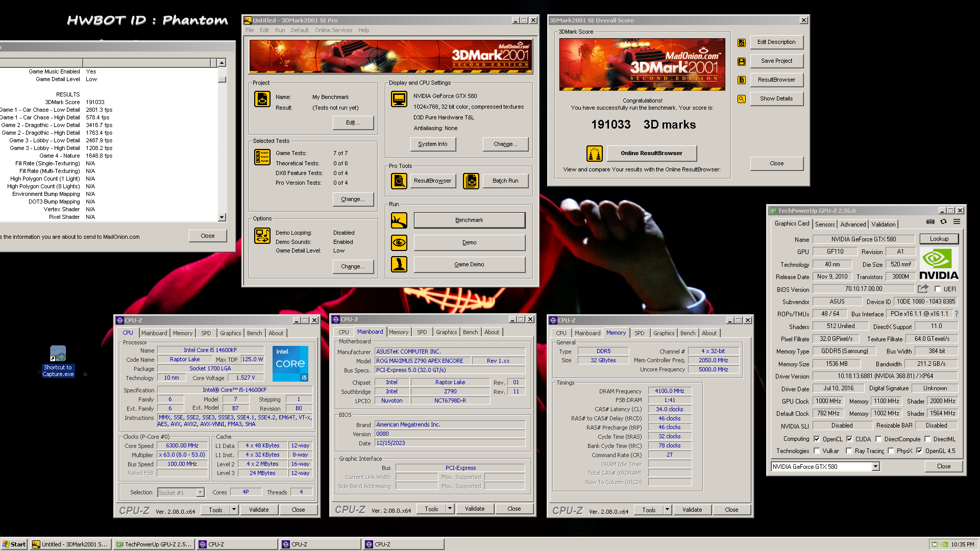Click the Demo eye icon
Screen dimensions: 980x551
pyautogui.click(x=399, y=242)
